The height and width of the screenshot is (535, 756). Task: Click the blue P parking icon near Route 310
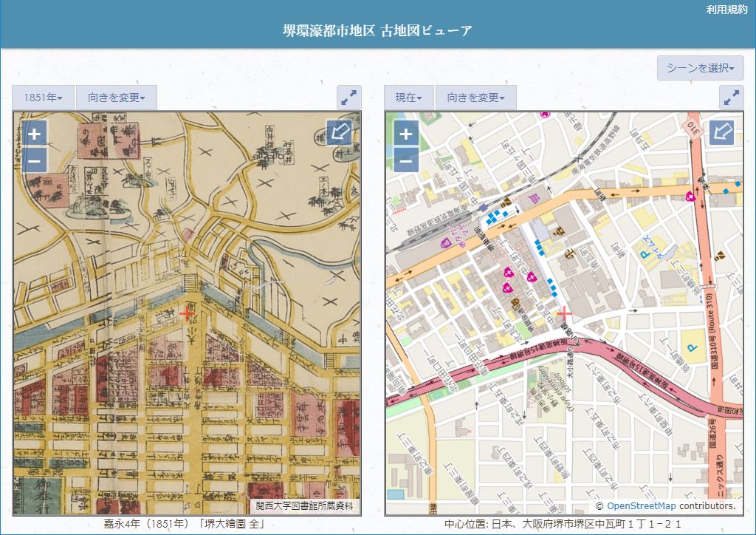pyautogui.click(x=692, y=347)
